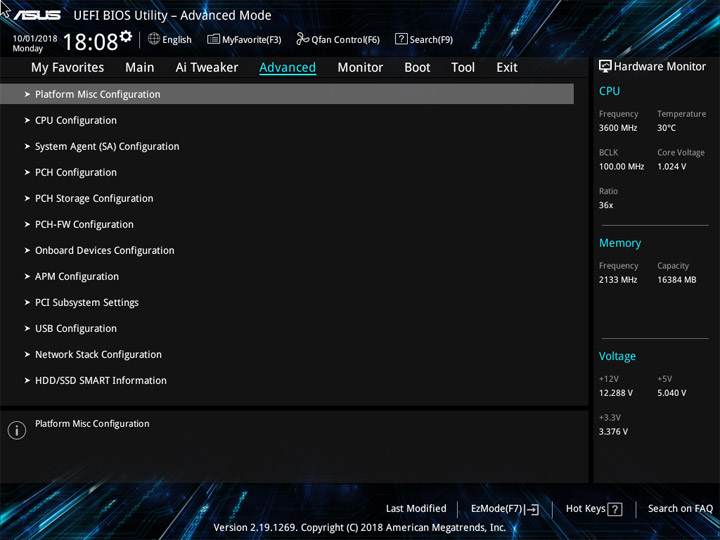Click the version copyright text
This screenshot has width=720, height=540.
pos(360,527)
